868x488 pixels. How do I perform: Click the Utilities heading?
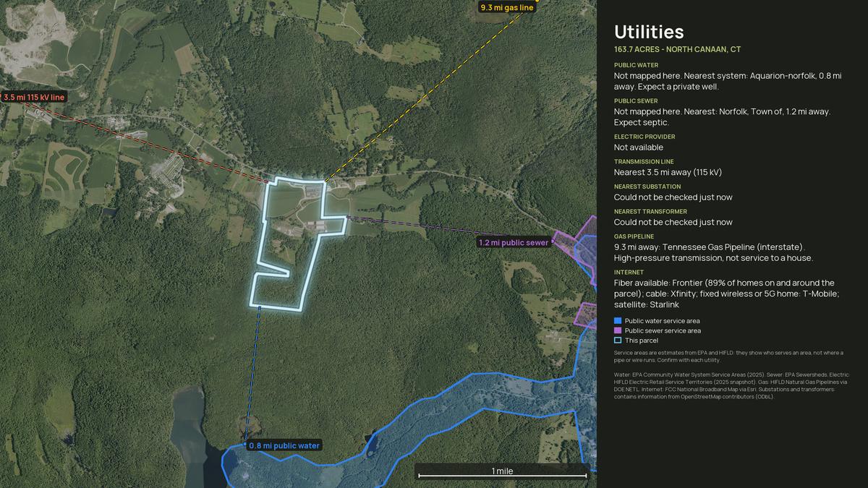[649, 32]
